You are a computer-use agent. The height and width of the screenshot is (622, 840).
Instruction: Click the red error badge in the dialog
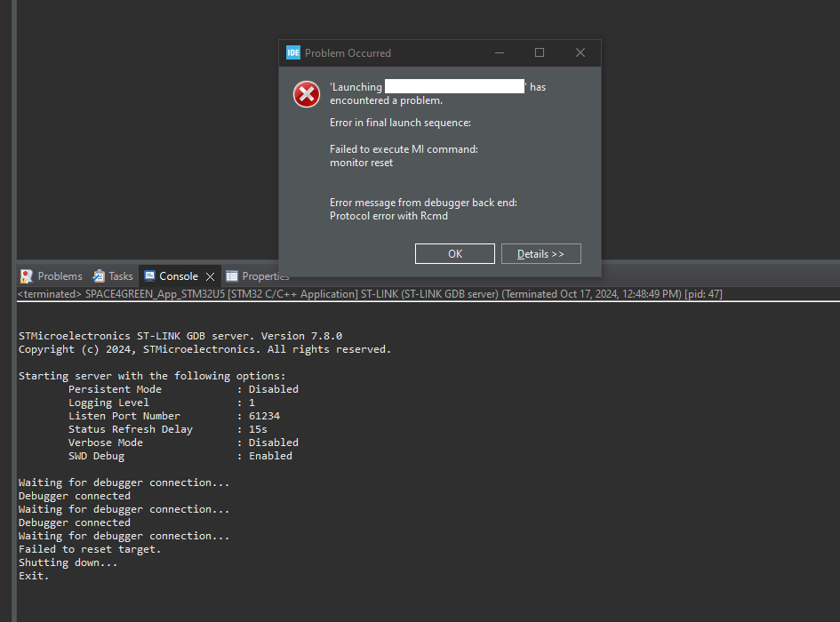click(306, 93)
